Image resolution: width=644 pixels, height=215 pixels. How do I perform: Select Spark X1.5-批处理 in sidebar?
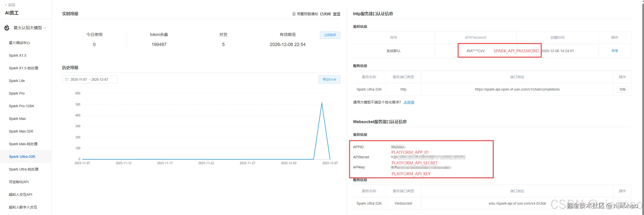23,68
